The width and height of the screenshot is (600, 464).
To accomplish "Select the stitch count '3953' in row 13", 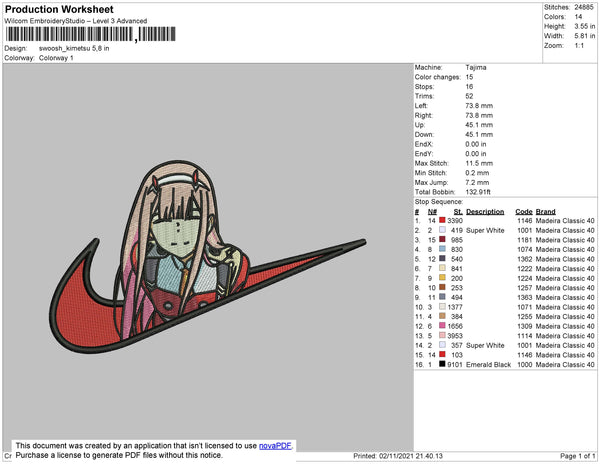I will [x=455, y=335].
